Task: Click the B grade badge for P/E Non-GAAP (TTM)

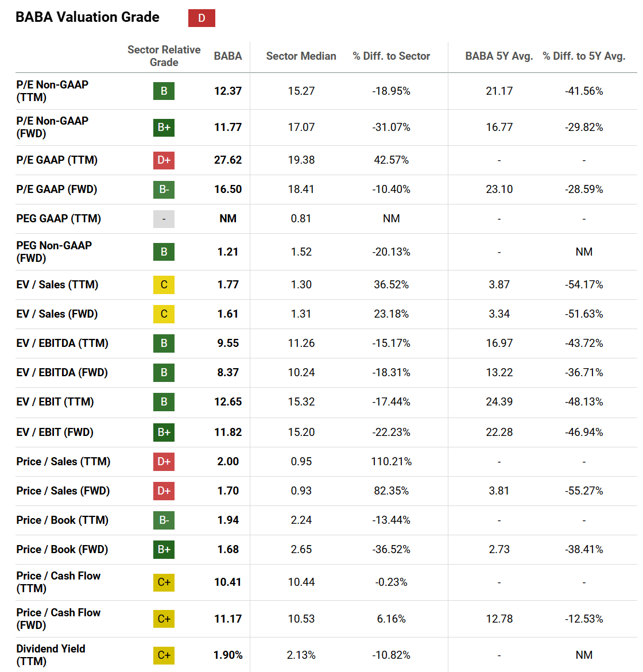Action: [164, 91]
